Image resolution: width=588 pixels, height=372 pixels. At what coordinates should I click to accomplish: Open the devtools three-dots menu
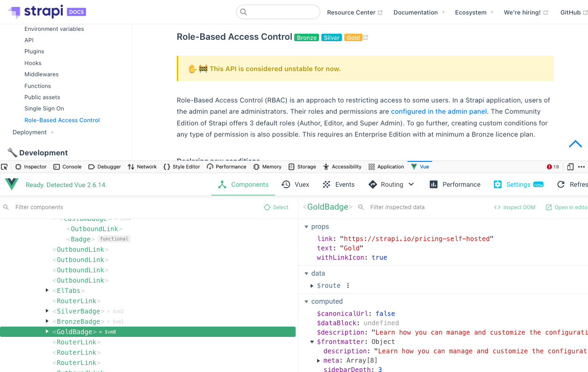[x=581, y=167]
